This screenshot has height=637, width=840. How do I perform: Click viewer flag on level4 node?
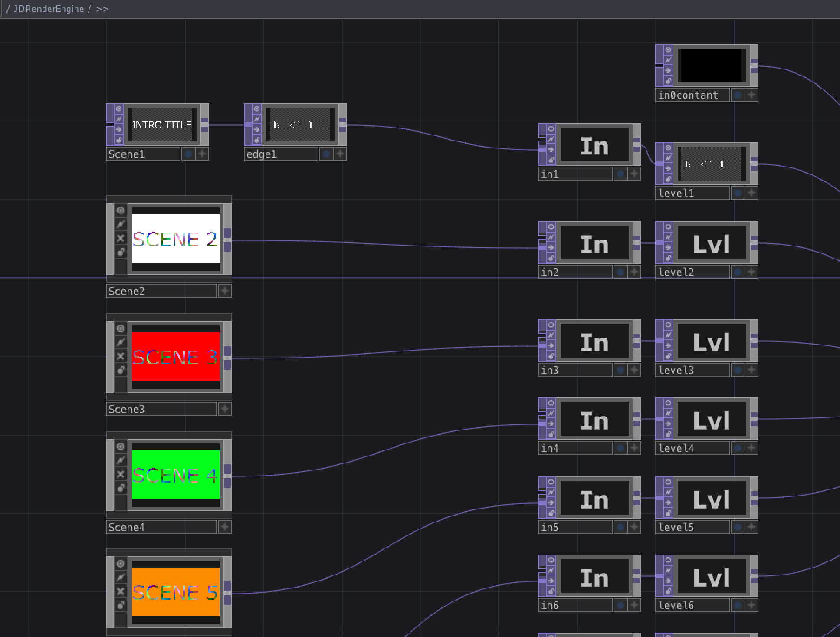click(668, 403)
